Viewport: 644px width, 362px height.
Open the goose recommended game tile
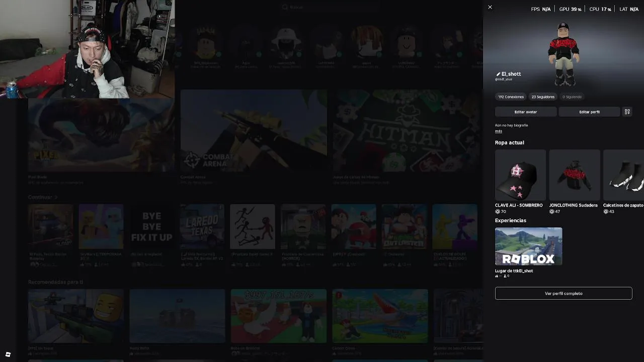click(279, 316)
